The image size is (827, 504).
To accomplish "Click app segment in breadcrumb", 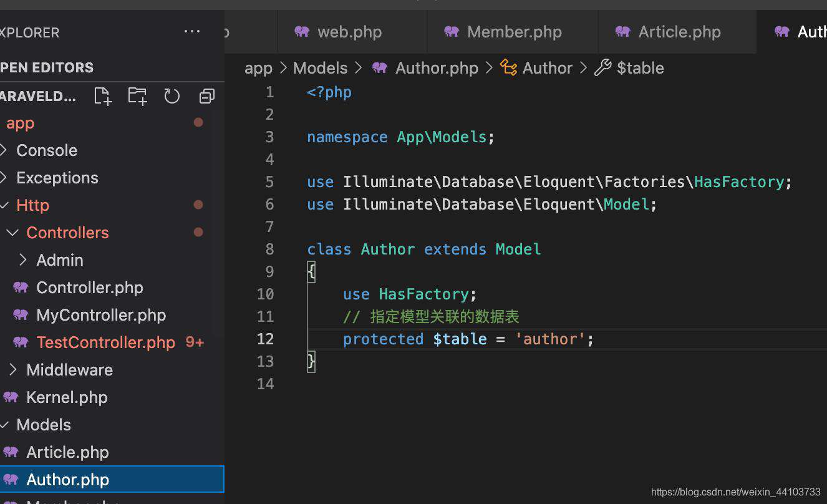I will 258,68.
